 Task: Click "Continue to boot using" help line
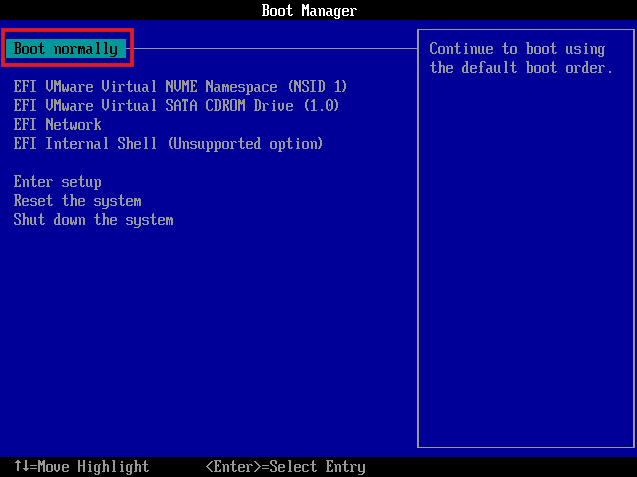517,49
